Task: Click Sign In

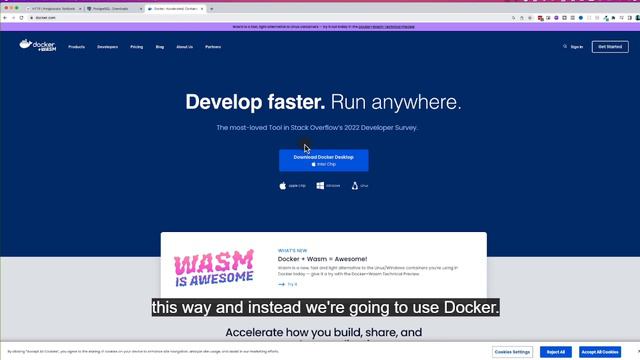Action: click(576, 47)
